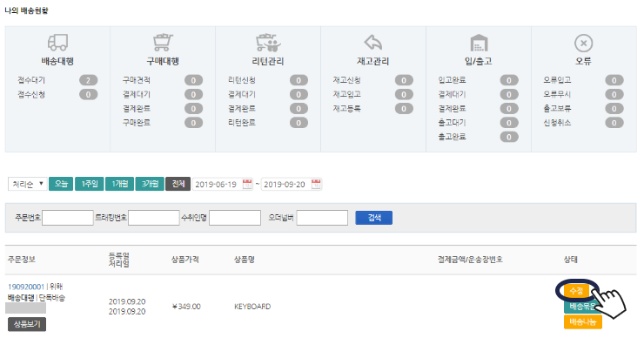Open the end date calendar icon
The width and height of the screenshot is (644, 338).
[x=316, y=184]
